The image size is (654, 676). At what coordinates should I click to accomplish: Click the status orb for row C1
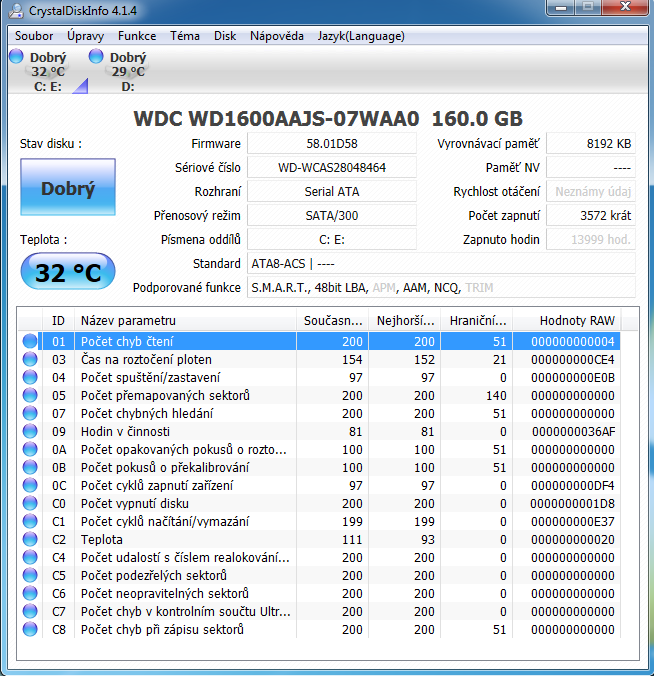coord(30,521)
